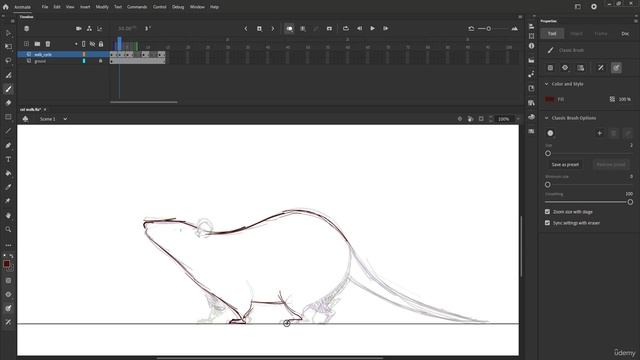
Task: Select the Eyedropper tool
Action: [x=8, y=187]
